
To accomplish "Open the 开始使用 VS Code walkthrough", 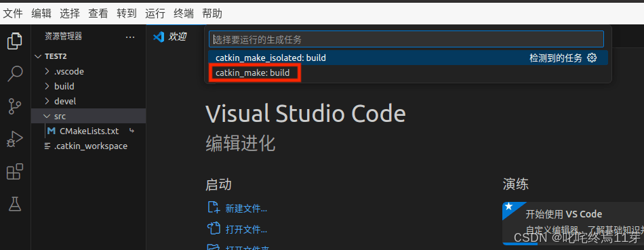I will click(573, 224).
